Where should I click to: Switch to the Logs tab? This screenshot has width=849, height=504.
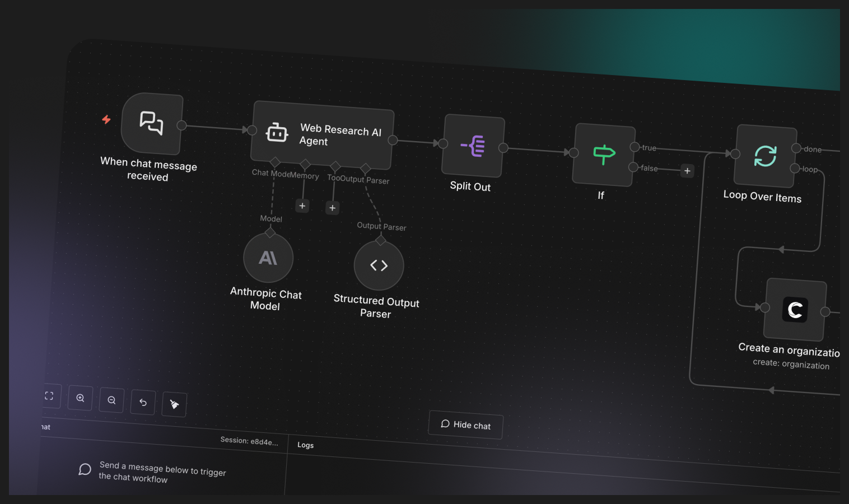[x=305, y=445]
